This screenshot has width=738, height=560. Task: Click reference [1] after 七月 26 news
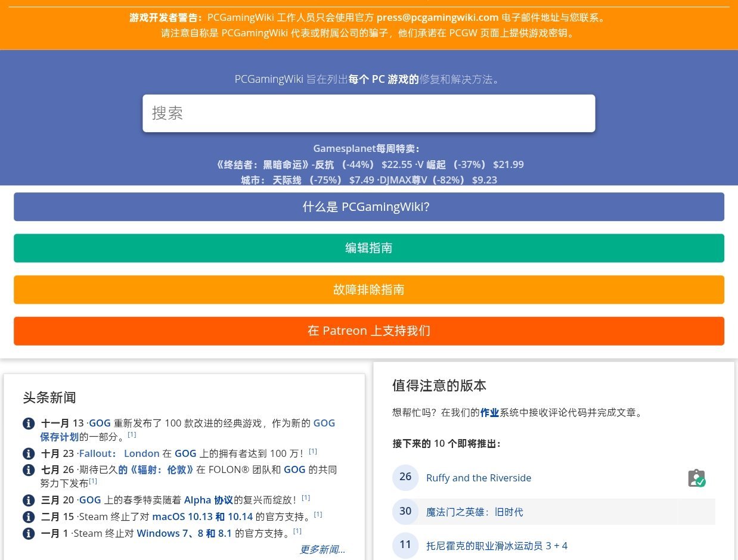pyautogui.click(x=93, y=481)
